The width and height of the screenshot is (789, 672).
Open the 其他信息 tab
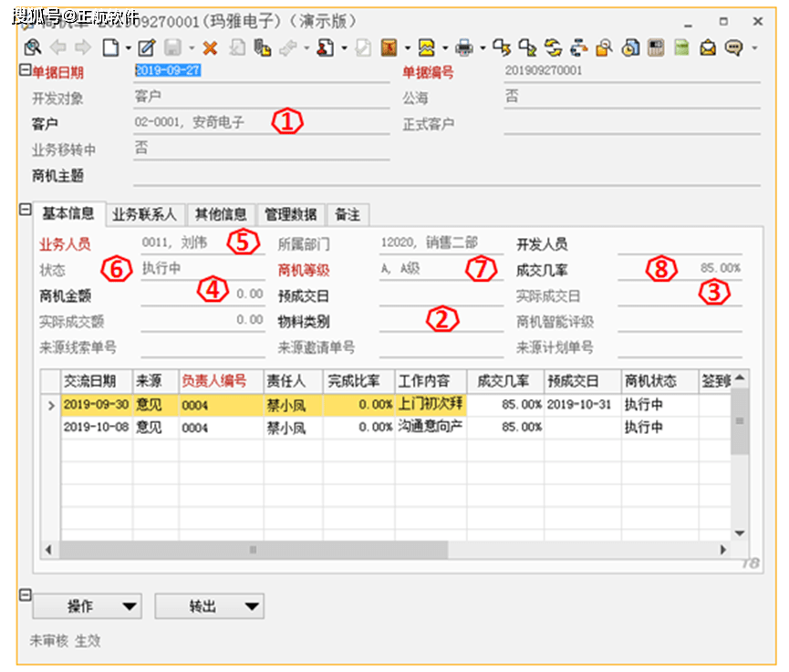click(221, 215)
